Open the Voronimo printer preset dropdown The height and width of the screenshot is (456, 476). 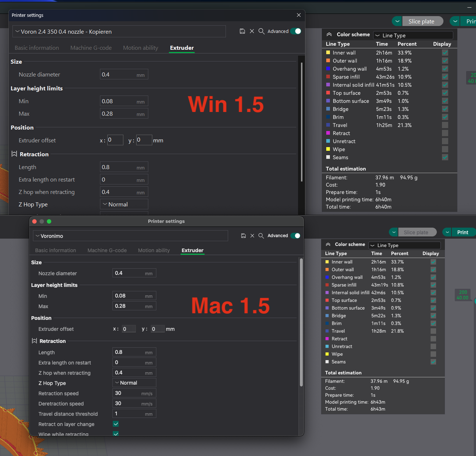click(x=130, y=236)
